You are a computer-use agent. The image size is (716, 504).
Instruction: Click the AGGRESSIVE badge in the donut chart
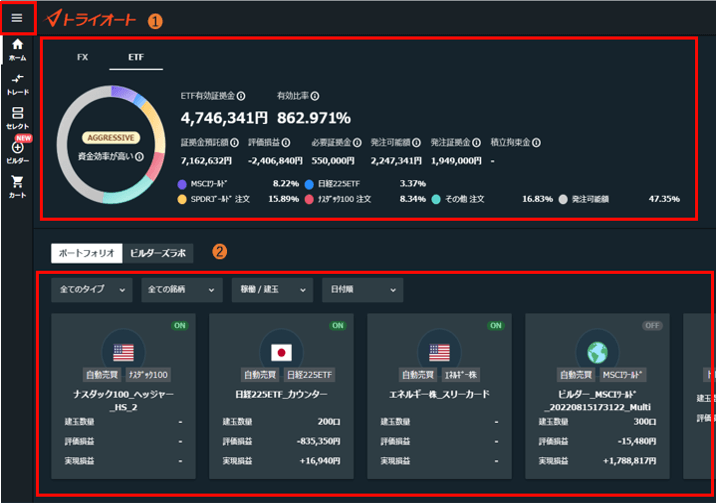pos(111,138)
